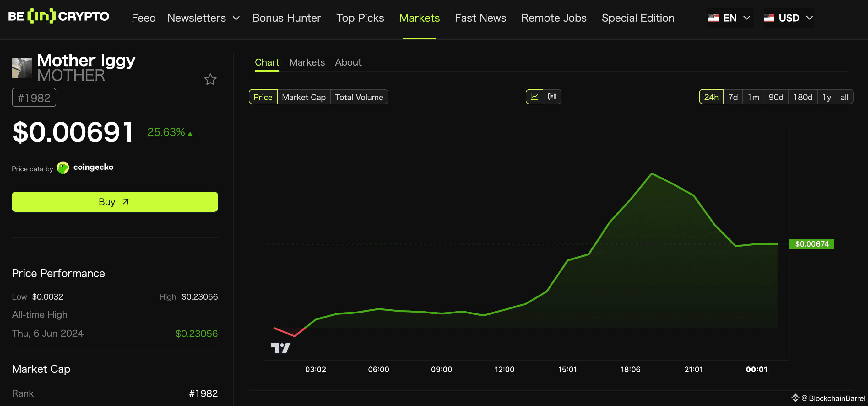The width and height of the screenshot is (868, 406).
Task: Switch to candlestick chart view icon
Action: pyautogui.click(x=552, y=97)
